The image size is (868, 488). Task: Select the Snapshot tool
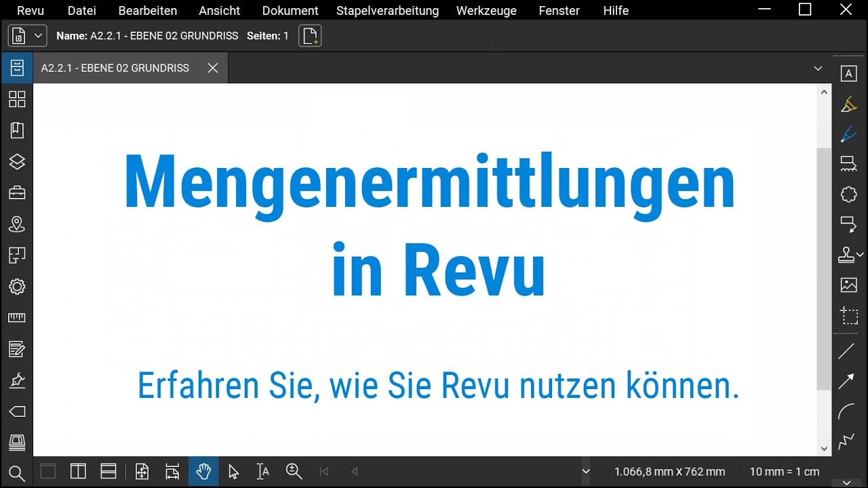pyautogui.click(x=848, y=315)
